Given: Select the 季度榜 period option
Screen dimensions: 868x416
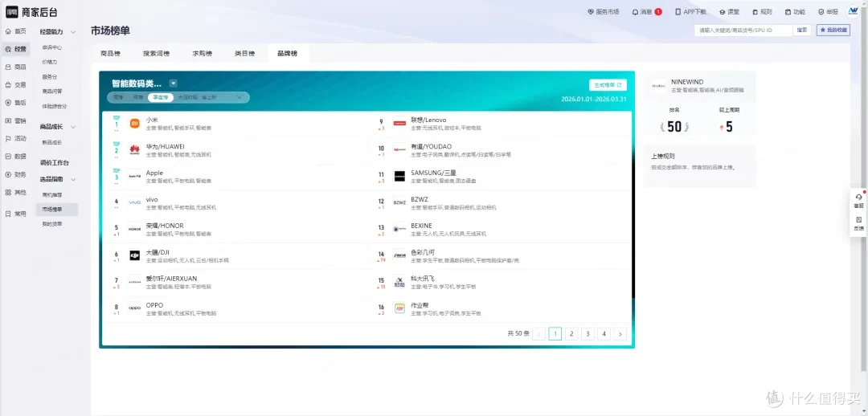Looking at the screenshot, I should (161, 97).
